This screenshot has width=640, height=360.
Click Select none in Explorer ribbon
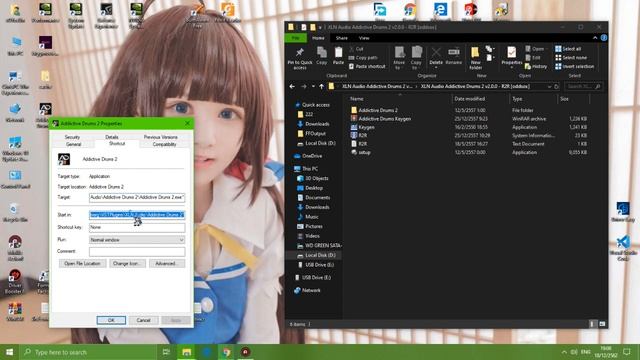click(x=571, y=58)
